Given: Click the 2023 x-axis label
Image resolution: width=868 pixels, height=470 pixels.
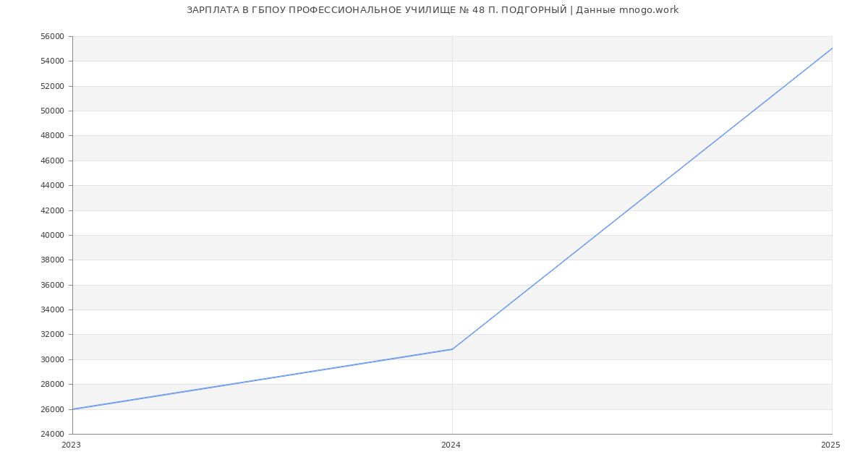Looking at the screenshot, I should click(x=72, y=445).
